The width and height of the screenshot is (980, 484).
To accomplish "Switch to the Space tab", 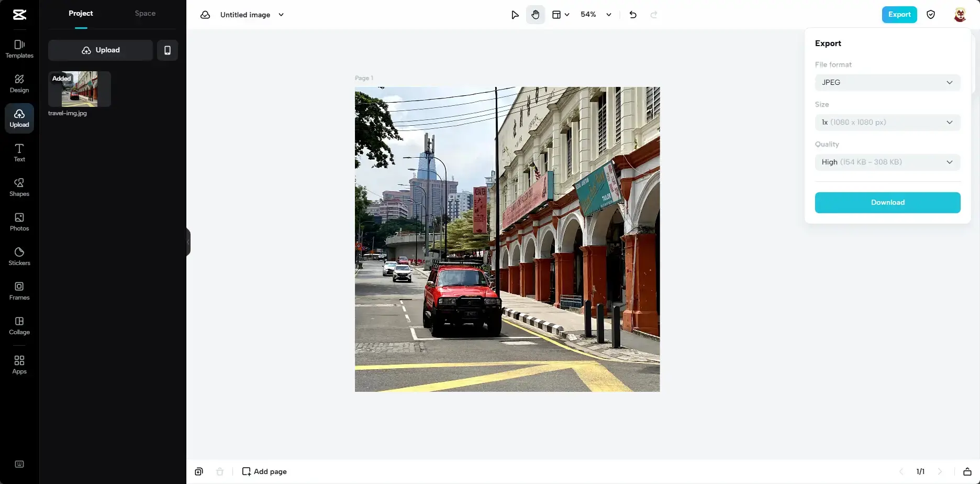I will click(x=144, y=13).
